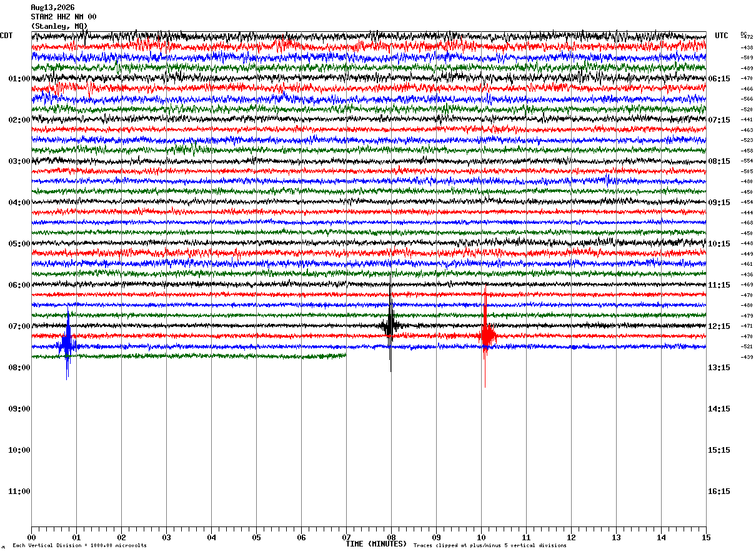Select minute tick label 00

click(x=31, y=537)
